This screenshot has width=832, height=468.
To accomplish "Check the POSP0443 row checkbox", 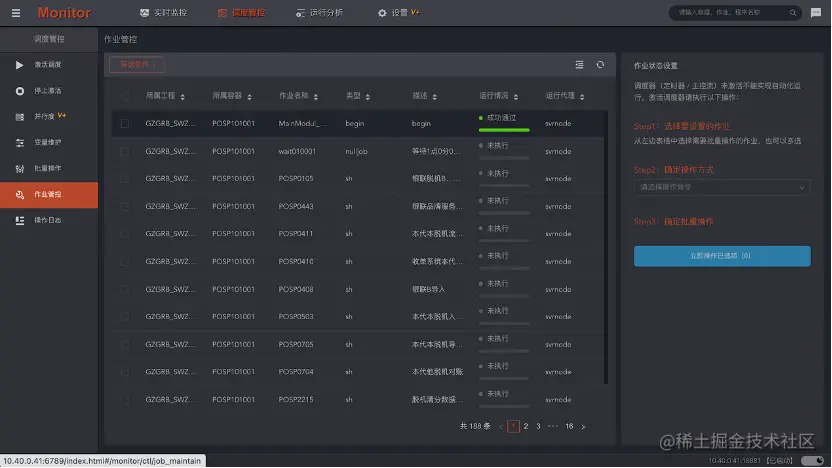I will pyautogui.click(x=125, y=206).
